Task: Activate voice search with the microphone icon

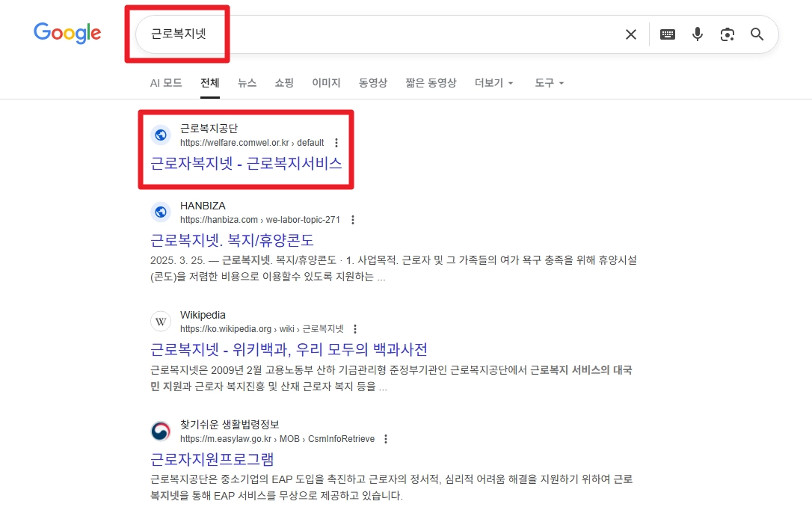Action: (697, 34)
